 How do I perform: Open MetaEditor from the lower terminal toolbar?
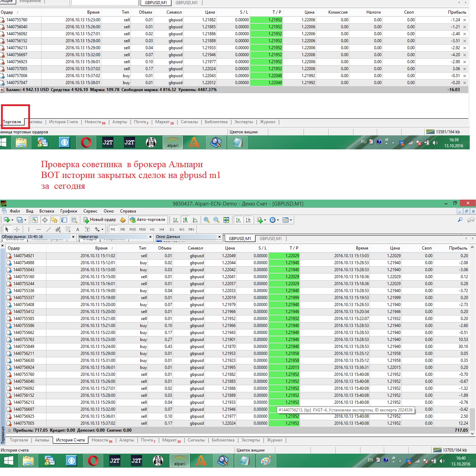(122, 220)
